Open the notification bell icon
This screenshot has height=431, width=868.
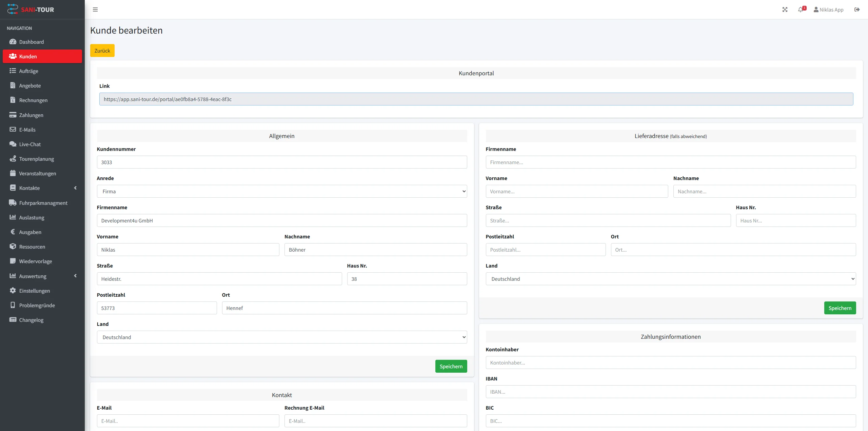tap(801, 9)
